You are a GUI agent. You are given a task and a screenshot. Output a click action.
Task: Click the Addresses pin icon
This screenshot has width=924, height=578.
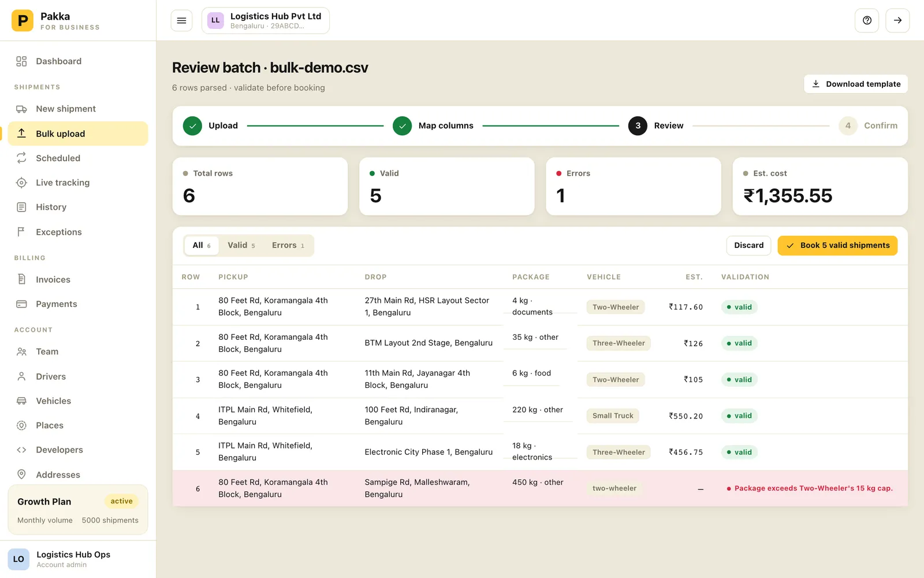click(21, 475)
